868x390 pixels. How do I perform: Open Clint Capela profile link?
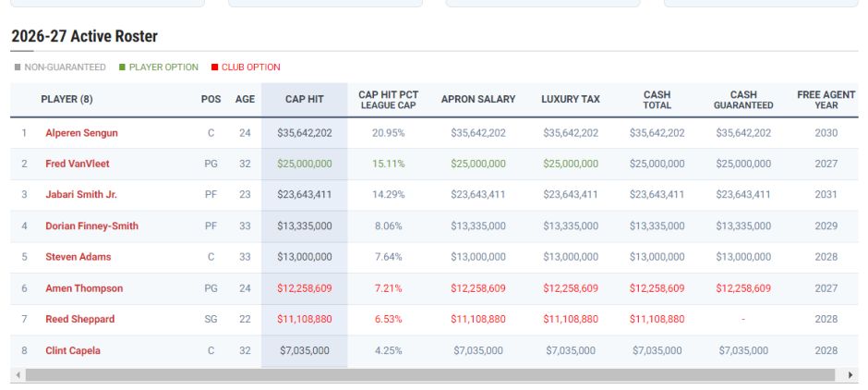73,350
